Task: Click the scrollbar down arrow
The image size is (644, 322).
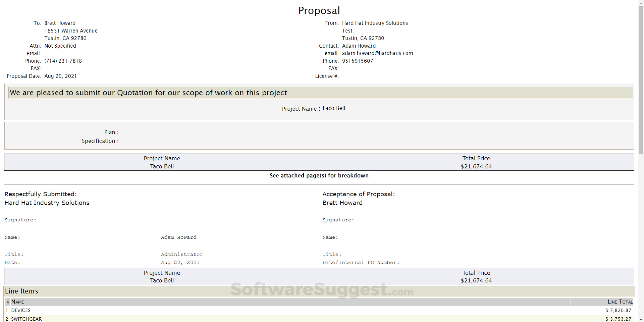Action: tap(641, 319)
